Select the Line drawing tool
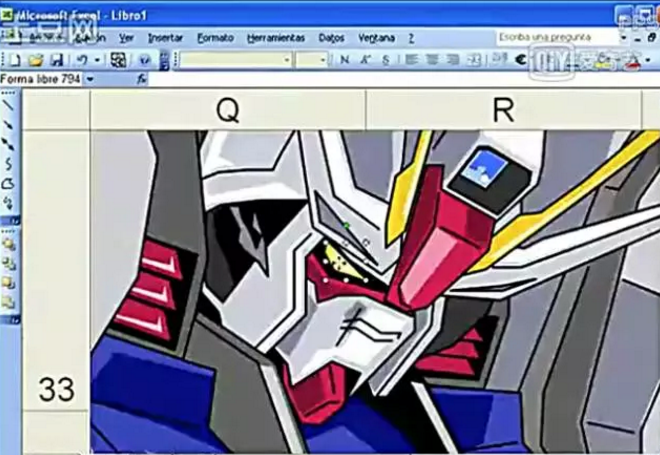 coord(8,105)
